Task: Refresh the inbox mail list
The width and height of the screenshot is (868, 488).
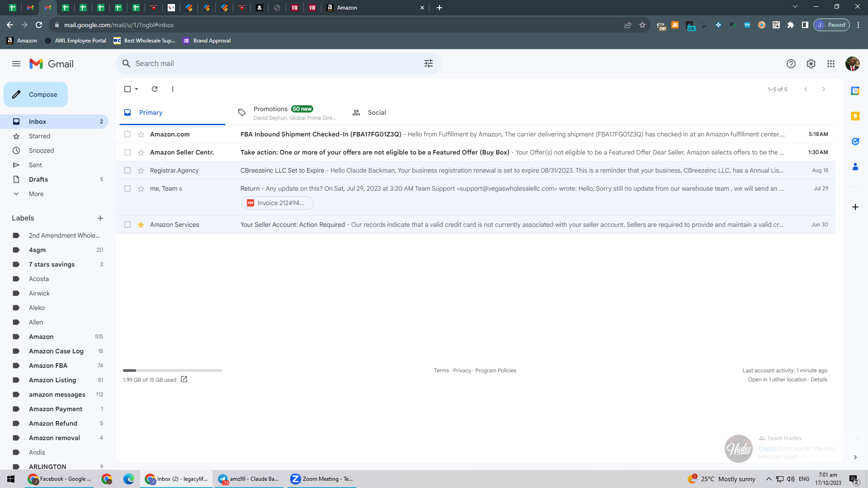Action: [155, 89]
